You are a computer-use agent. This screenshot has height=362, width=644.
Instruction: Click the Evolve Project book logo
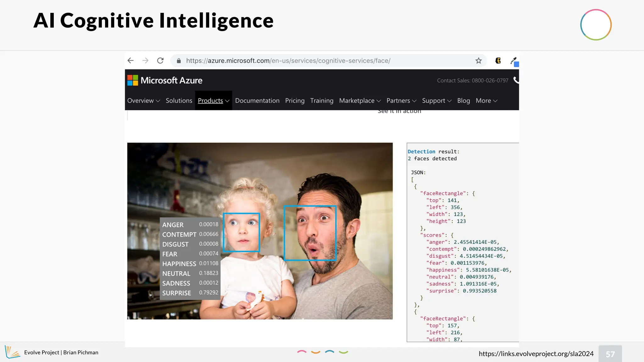click(13, 352)
